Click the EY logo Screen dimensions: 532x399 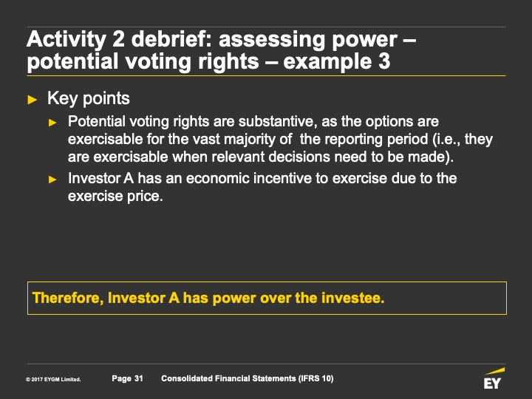pyautogui.click(x=494, y=378)
